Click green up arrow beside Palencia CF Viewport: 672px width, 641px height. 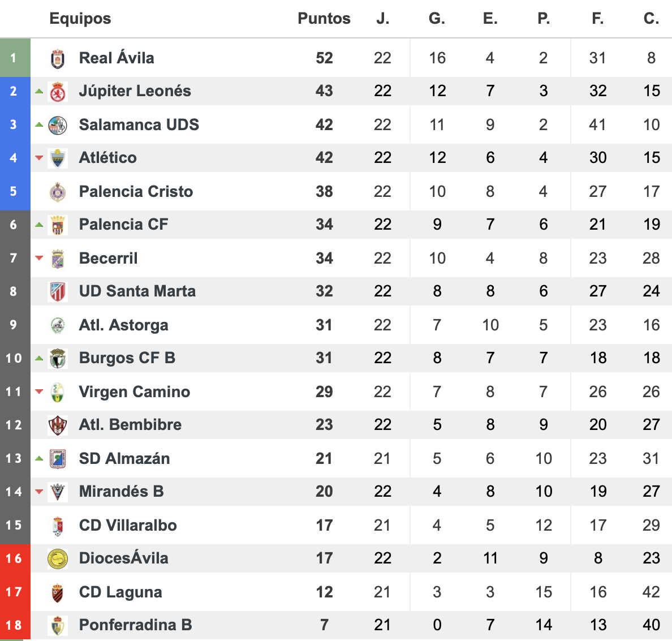click(x=39, y=225)
